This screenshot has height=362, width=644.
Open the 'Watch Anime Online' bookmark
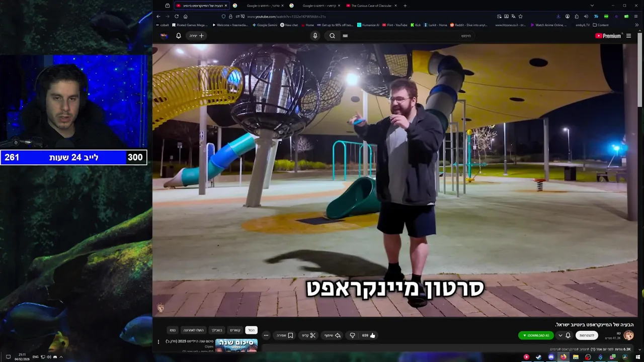click(548, 25)
